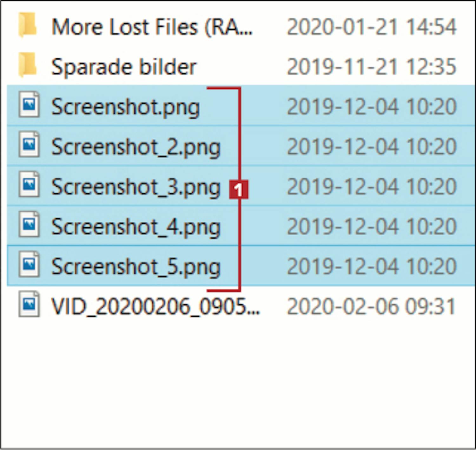
Task: Select the Screenshot_3.png file name
Action: pos(136,188)
